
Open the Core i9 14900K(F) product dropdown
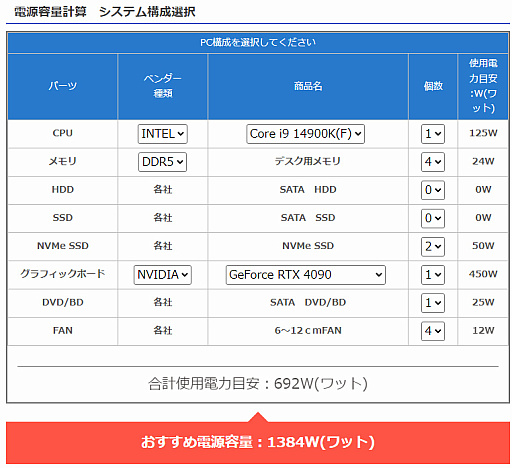(305, 134)
